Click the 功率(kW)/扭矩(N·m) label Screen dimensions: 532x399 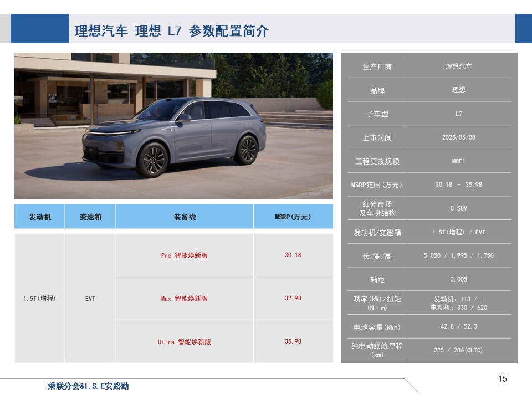tap(377, 303)
